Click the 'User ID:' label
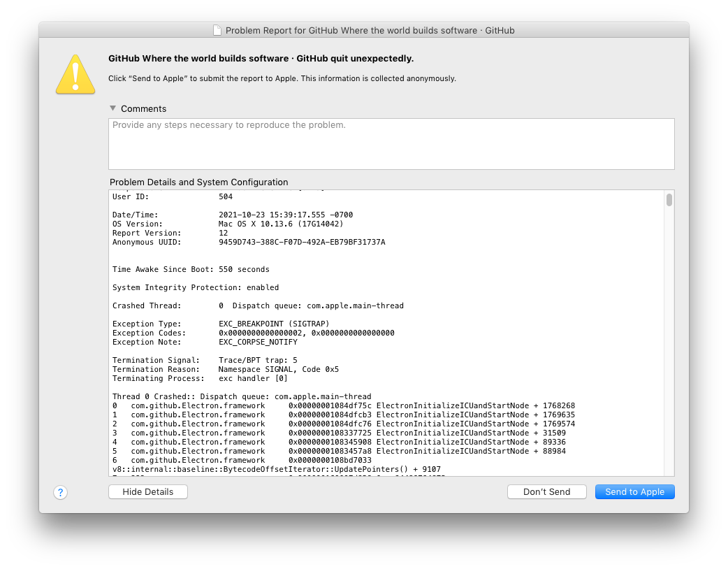The height and width of the screenshot is (569, 728). pyautogui.click(x=131, y=196)
